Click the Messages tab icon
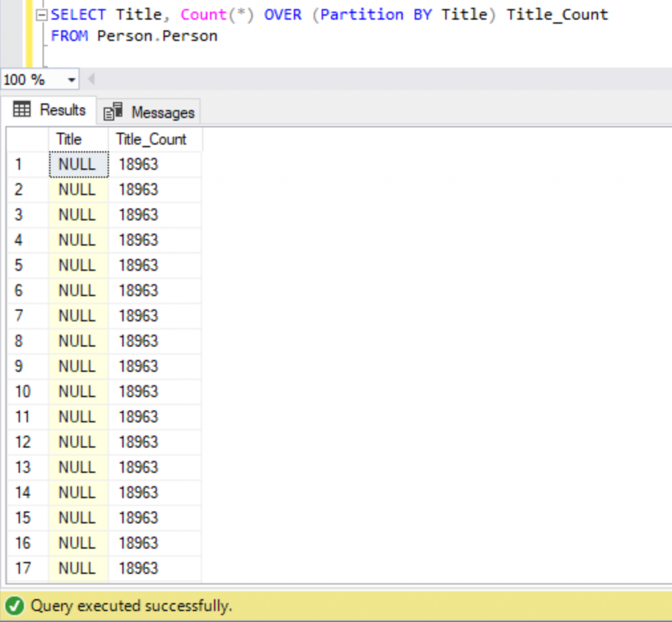Image resolution: width=672 pixels, height=622 pixels. [x=113, y=112]
